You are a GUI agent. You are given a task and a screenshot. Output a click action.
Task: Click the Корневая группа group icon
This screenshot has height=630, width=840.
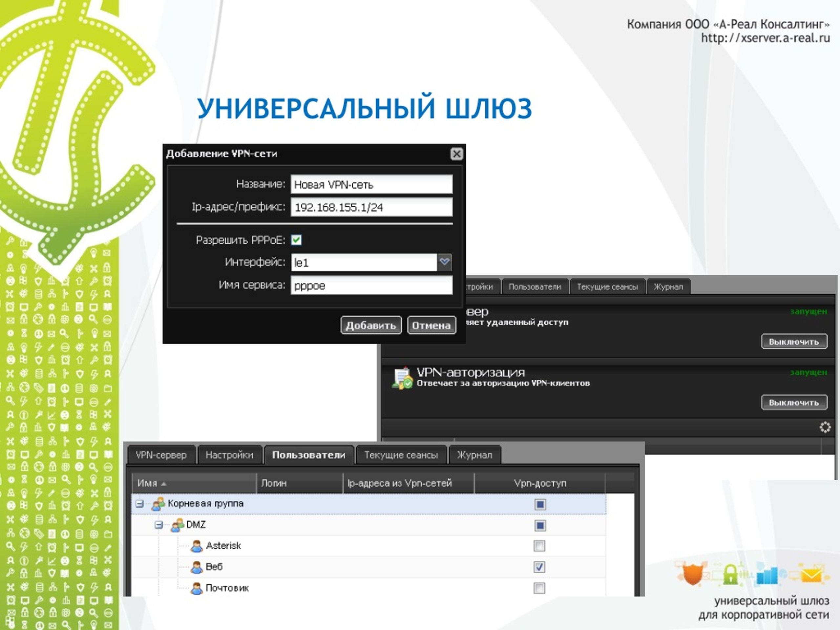158,504
